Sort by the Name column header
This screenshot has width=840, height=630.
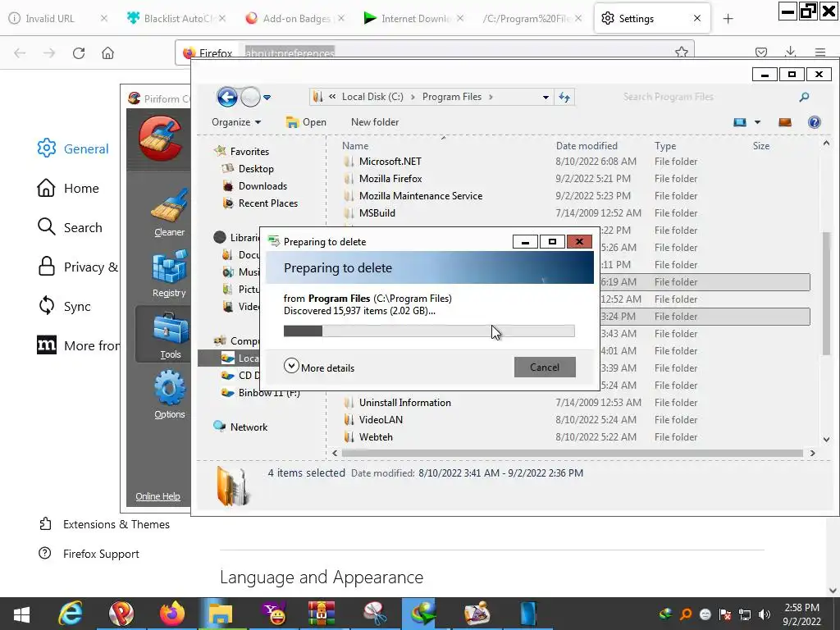click(x=355, y=146)
